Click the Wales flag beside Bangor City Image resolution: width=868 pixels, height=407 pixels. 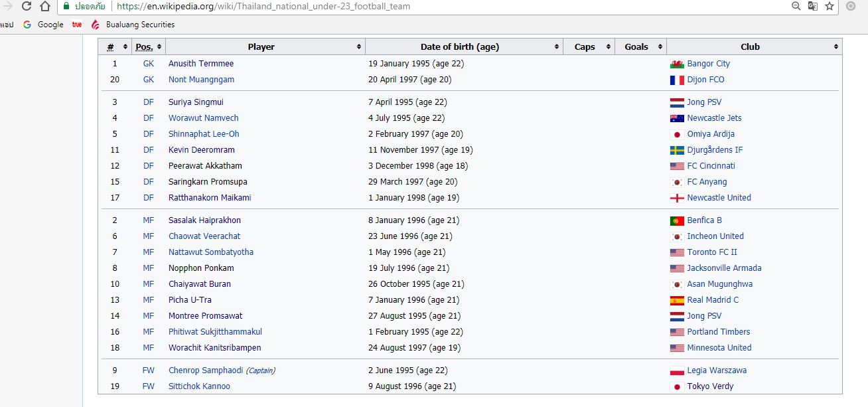click(x=677, y=64)
